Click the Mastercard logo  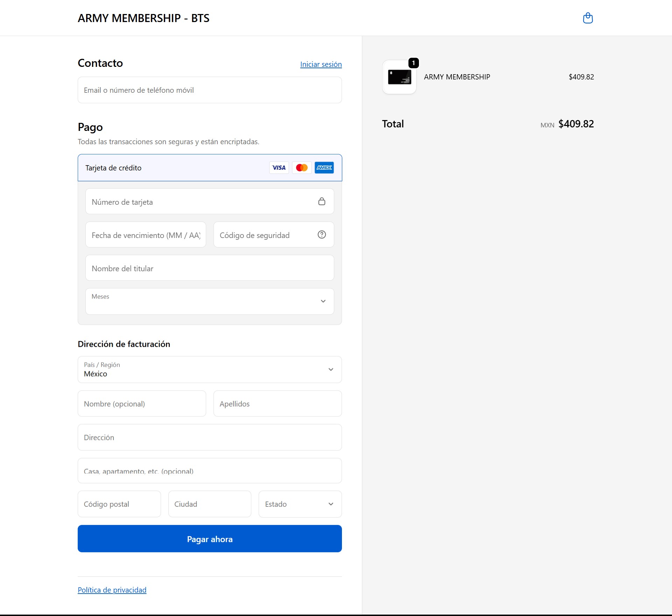point(302,168)
